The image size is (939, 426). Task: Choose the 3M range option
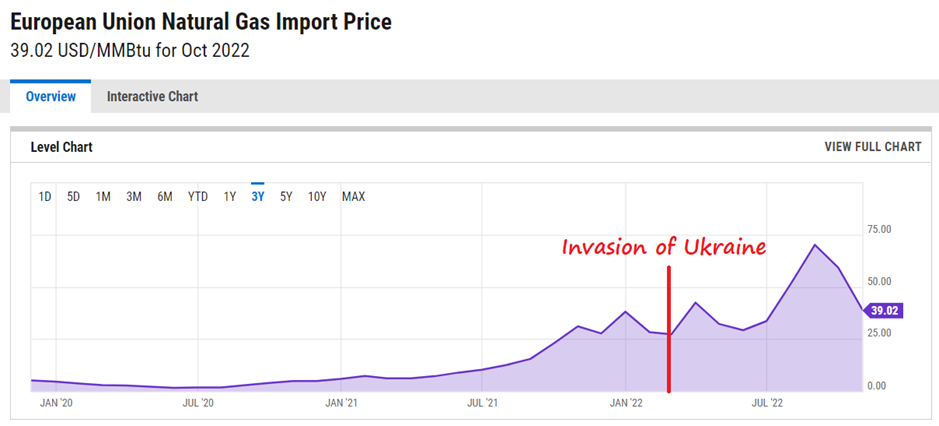pyautogui.click(x=134, y=197)
